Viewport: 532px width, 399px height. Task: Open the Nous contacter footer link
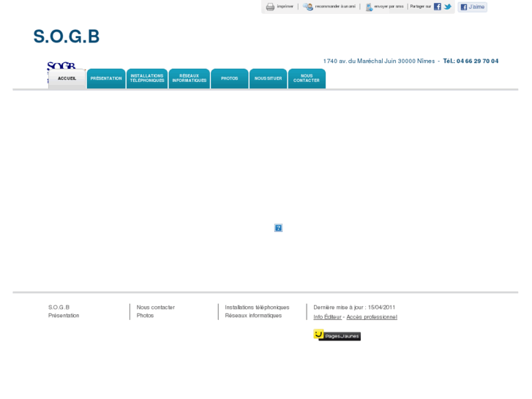click(x=155, y=307)
